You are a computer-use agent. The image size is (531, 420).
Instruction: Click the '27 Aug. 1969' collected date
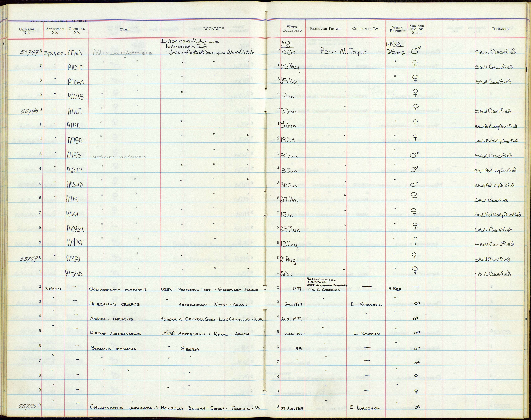click(x=292, y=409)
